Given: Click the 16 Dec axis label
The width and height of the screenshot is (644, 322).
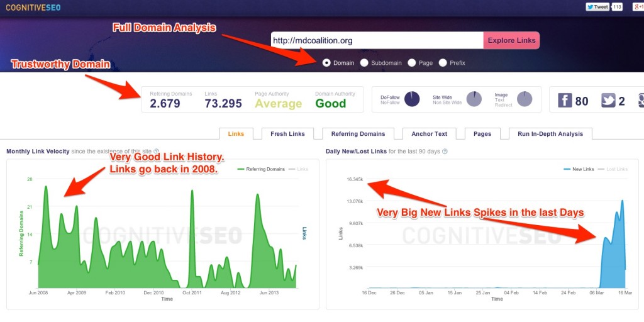Looking at the screenshot, I should [x=369, y=293].
